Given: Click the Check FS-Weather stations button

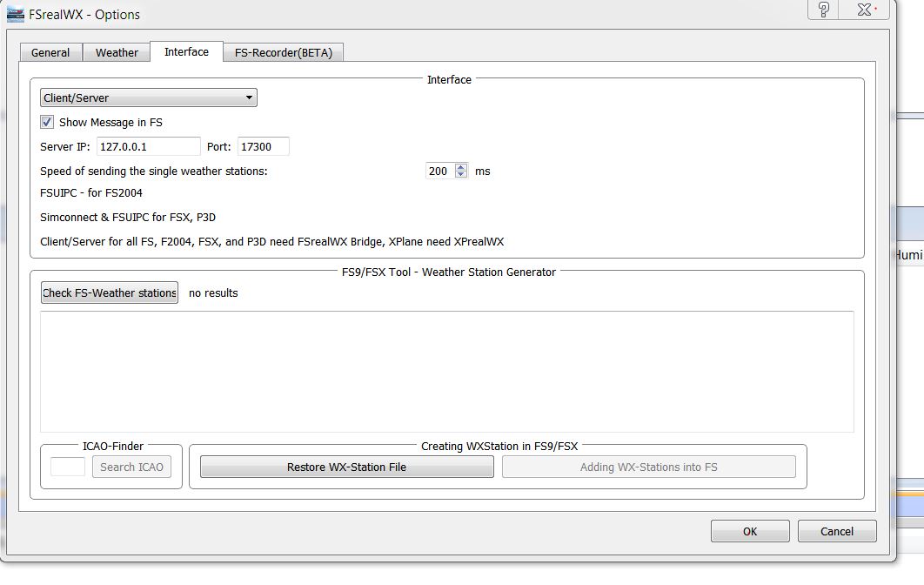Looking at the screenshot, I should click(110, 292).
